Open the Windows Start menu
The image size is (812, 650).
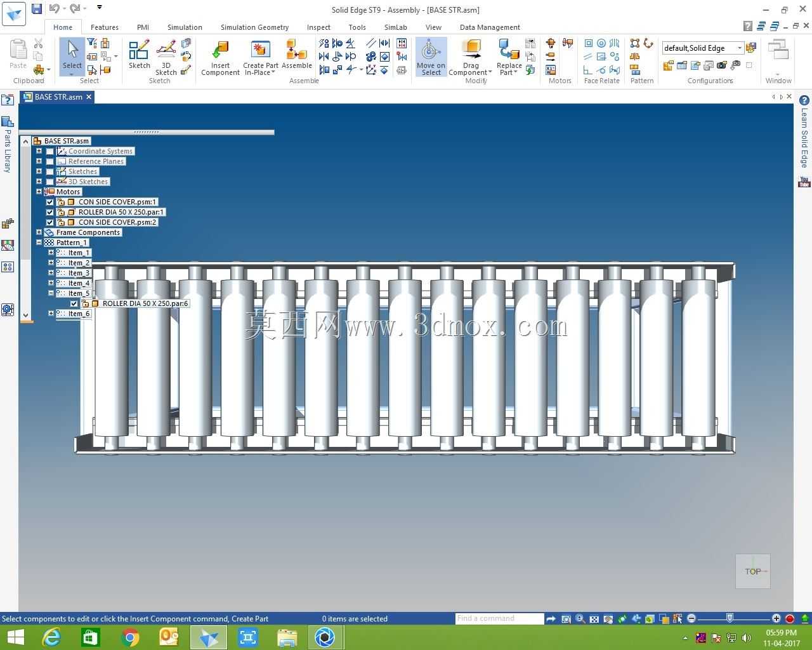[x=15, y=637]
